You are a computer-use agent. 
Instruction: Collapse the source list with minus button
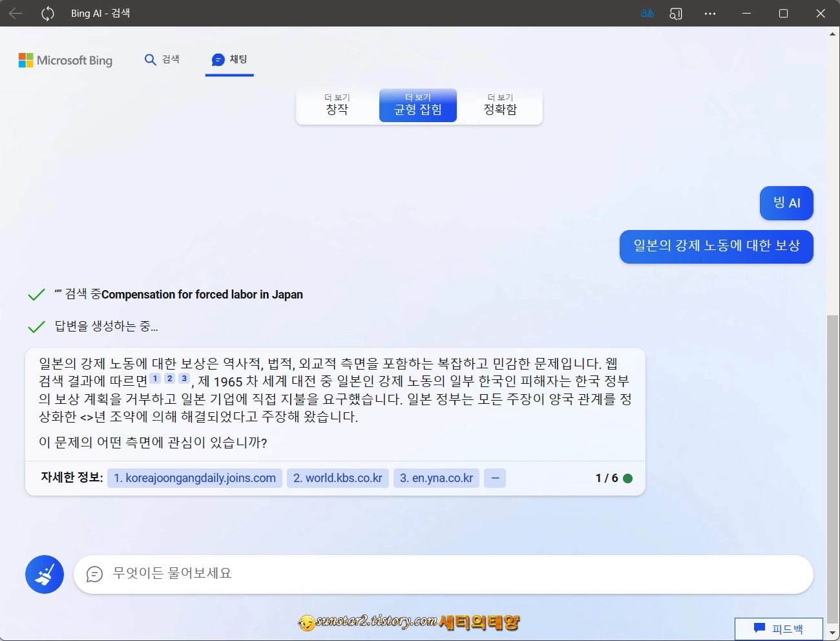(495, 478)
